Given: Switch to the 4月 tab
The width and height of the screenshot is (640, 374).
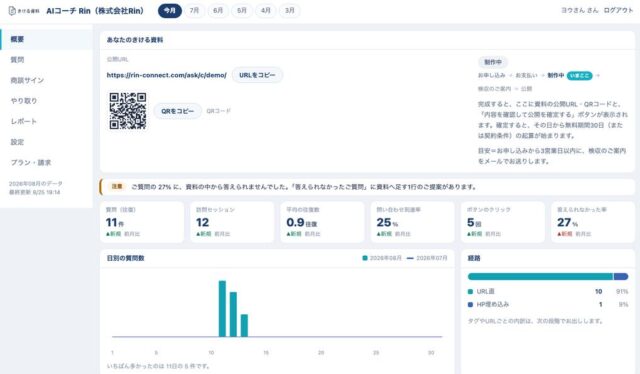Looking at the screenshot, I should (266, 11).
